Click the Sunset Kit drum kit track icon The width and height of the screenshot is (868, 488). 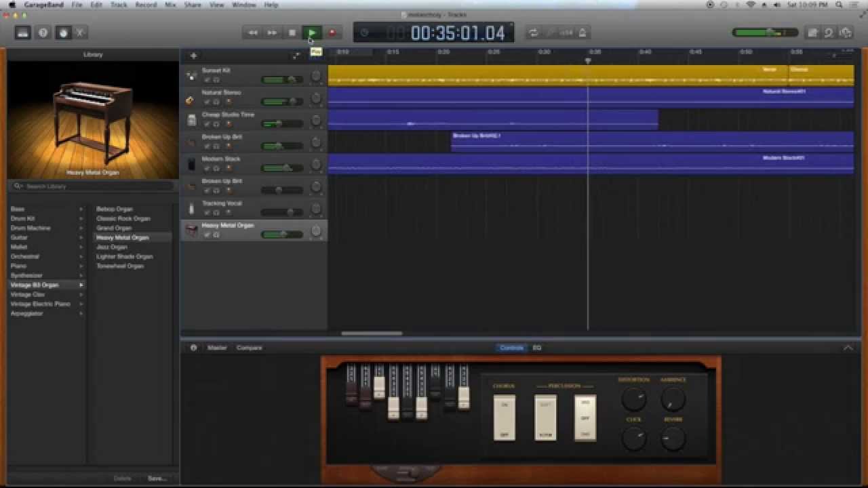pos(191,76)
